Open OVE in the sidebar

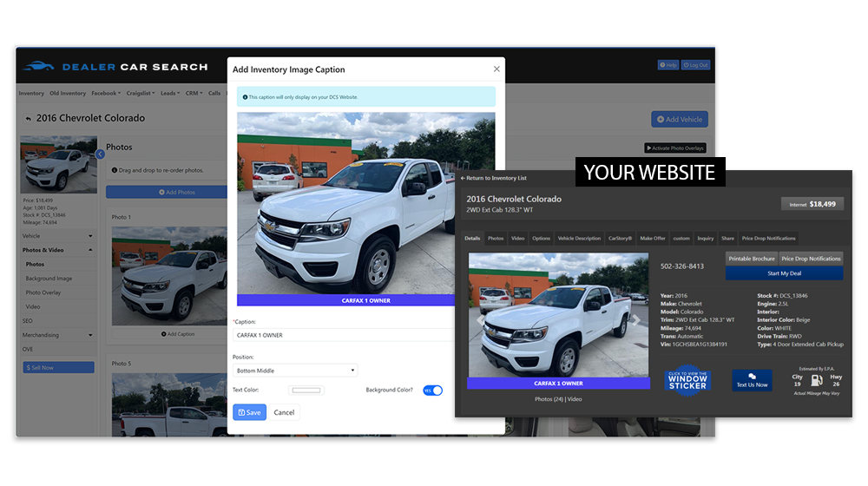click(28, 349)
